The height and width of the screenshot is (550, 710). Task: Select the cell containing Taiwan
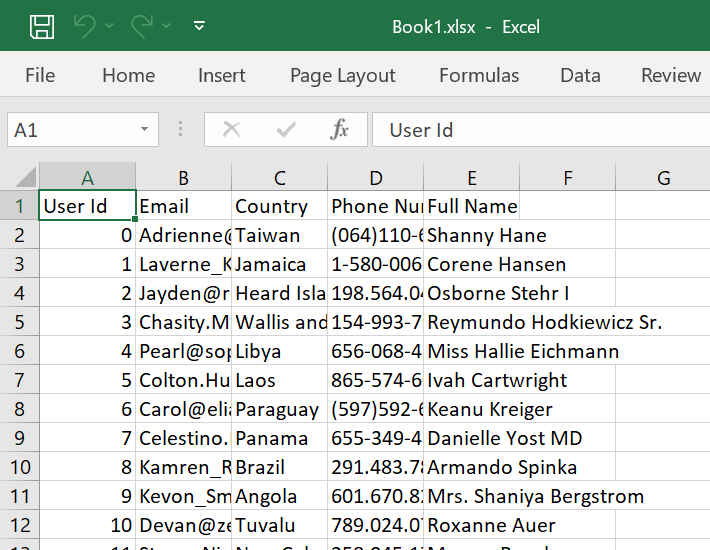click(x=279, y=236)
